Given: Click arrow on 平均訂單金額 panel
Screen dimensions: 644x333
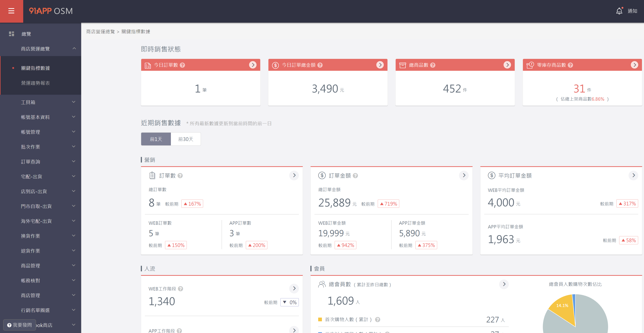Looking at the screenshot, I should point(633,175).
